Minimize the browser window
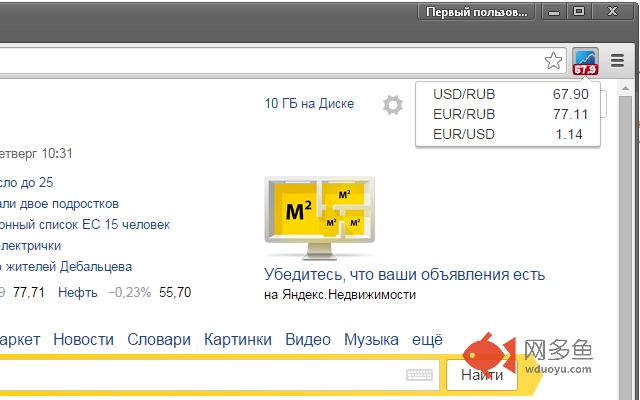Image resolution: width=640 pixels, height=400 pixels. click(554, 12)
